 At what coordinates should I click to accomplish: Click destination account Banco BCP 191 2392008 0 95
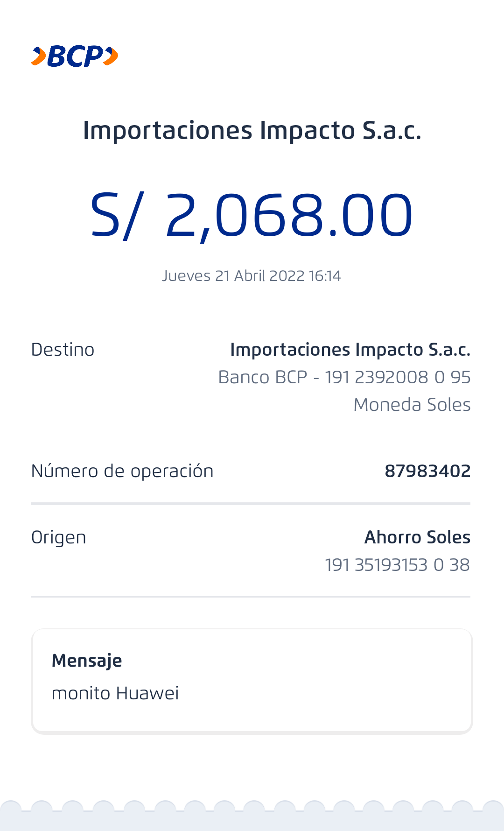tap(344, 377)
